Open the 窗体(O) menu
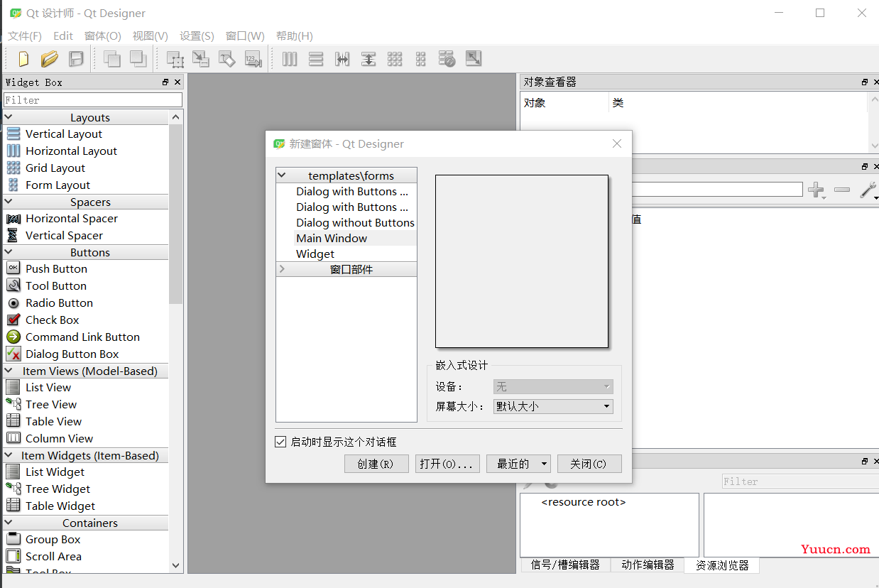 click(x=103, y=36)
